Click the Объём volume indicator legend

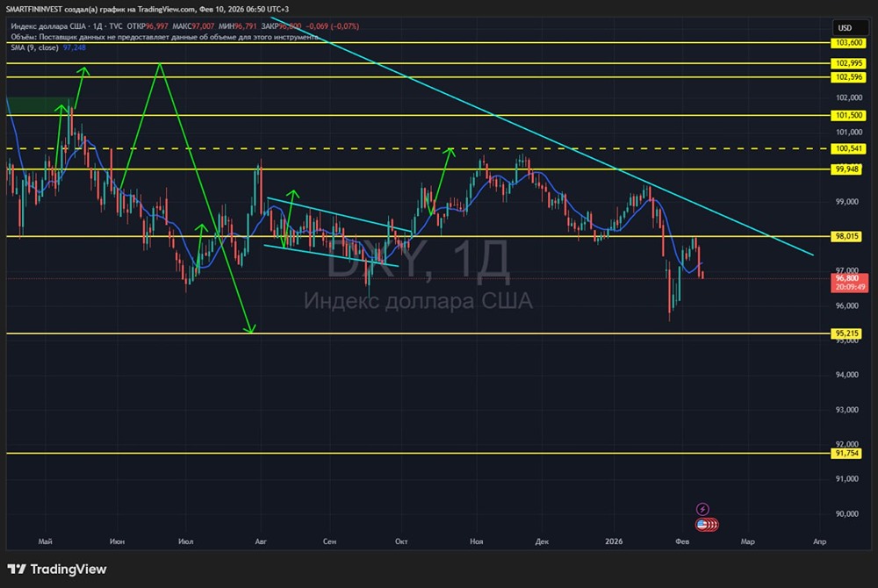click(x=165, y=37)
